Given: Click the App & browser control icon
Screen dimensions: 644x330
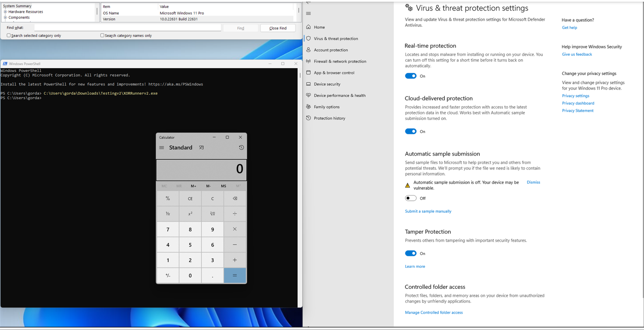Looking at the screenshot, I should click(308, 72).
